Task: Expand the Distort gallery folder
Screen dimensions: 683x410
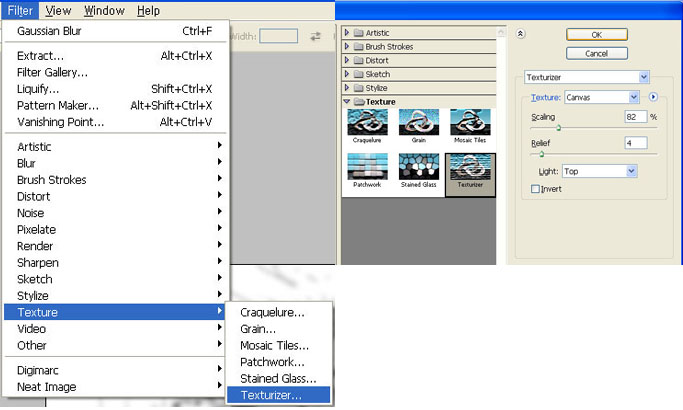Action: click(x=347, y=60)
